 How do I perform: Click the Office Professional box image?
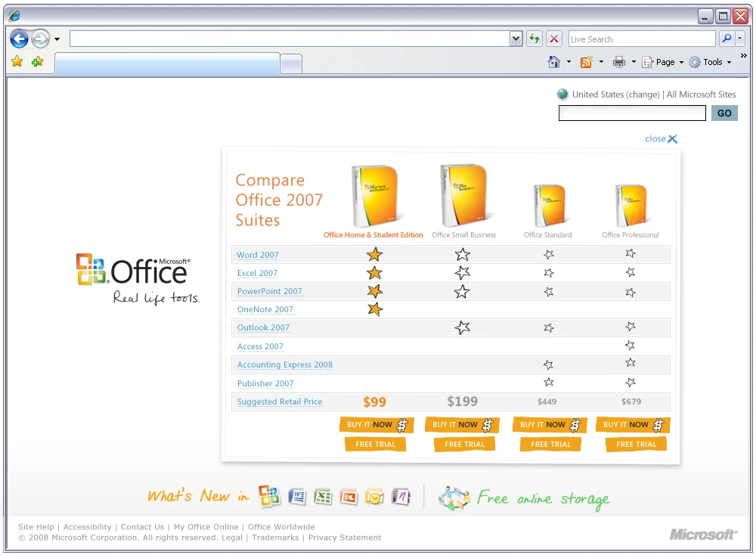coord(631,205)
